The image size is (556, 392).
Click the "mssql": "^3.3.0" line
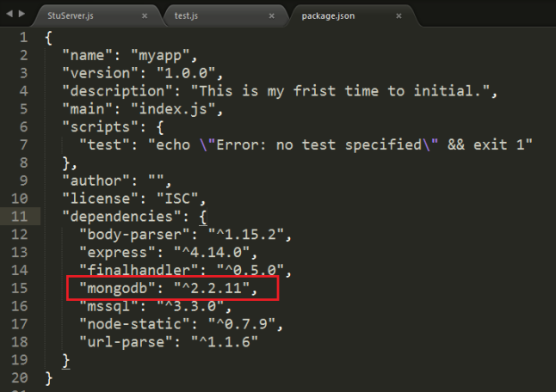point(156,306)
